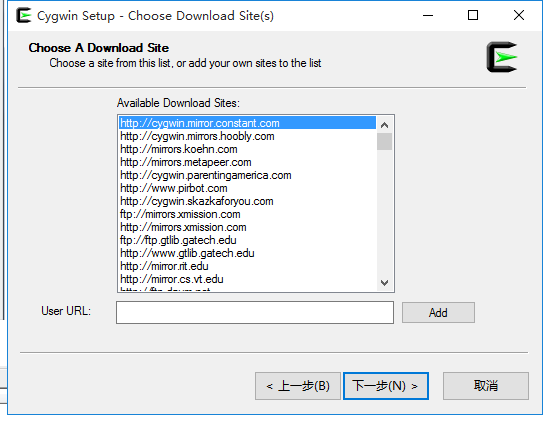Choose http://www.pirbot.com mirror
Screen dimensions: 551x422
tap(247, 188)
